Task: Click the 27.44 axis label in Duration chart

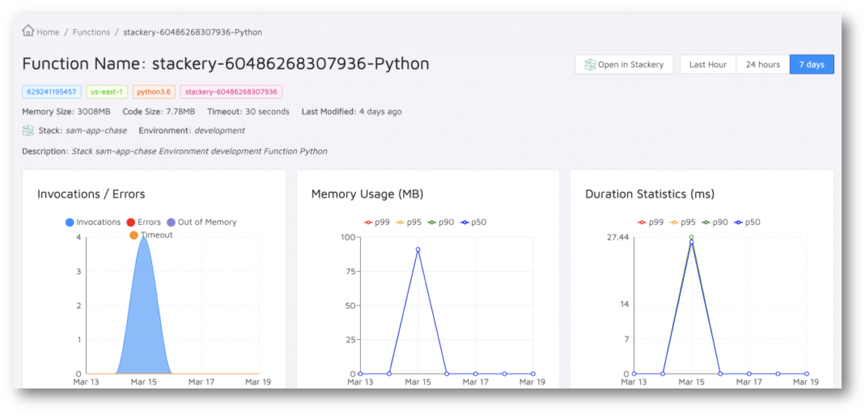Action: click(617, 237)
